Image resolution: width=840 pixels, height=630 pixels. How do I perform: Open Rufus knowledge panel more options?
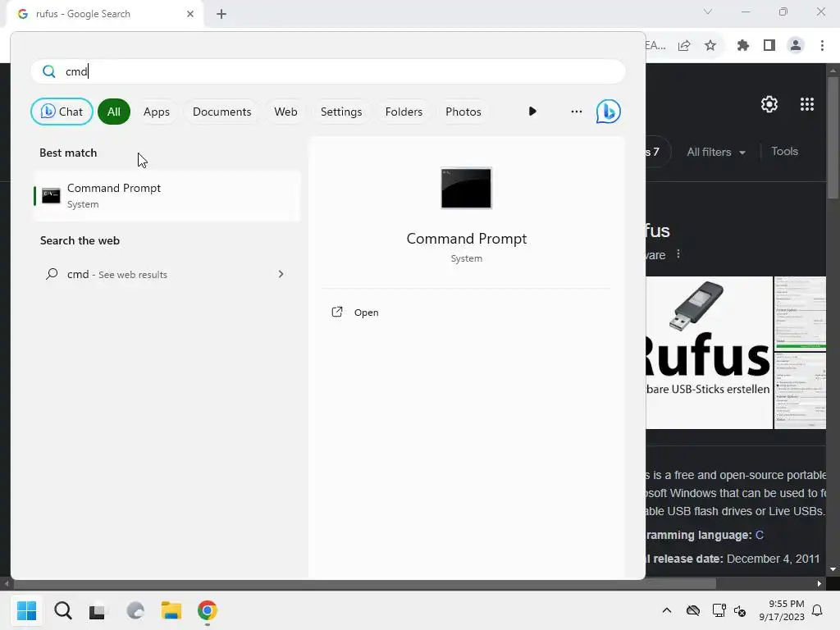point(678,254)
